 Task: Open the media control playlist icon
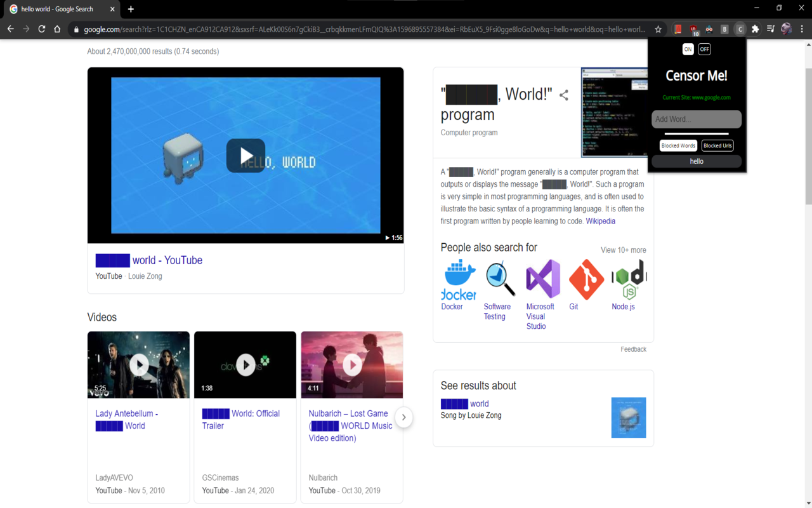(x=771, y=29)
